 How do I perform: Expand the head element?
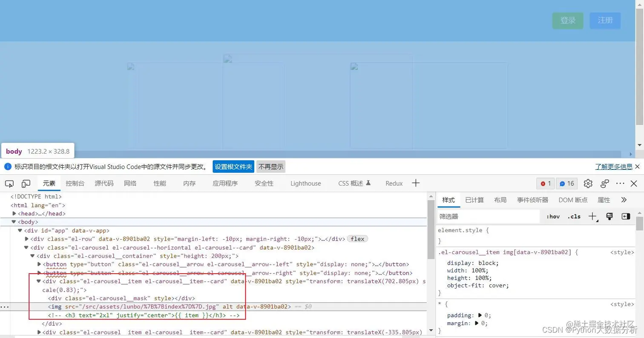(14, 214)
